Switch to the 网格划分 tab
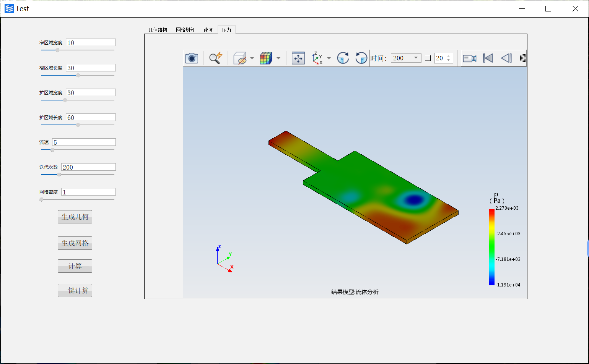 pyautogui.click(x=185, y=30)
